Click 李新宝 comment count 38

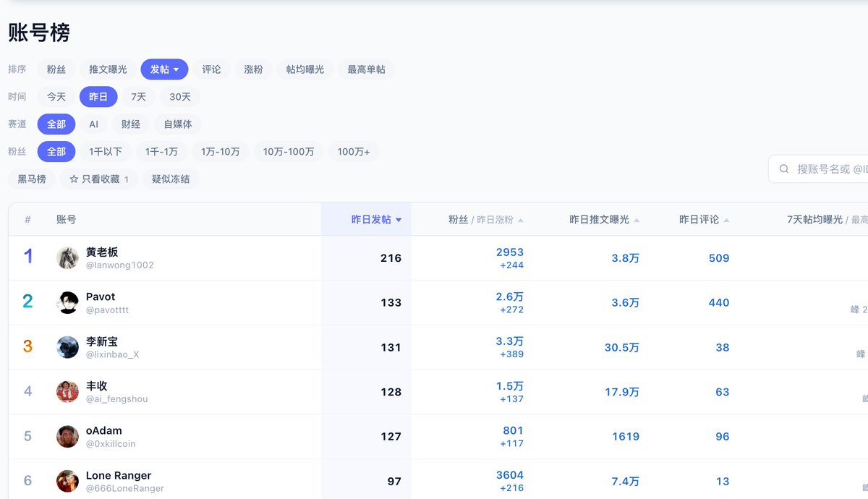(723, 348)
